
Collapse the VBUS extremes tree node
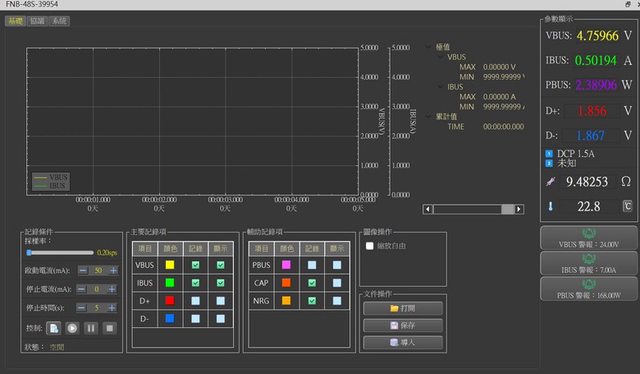[x=440, y=57]
